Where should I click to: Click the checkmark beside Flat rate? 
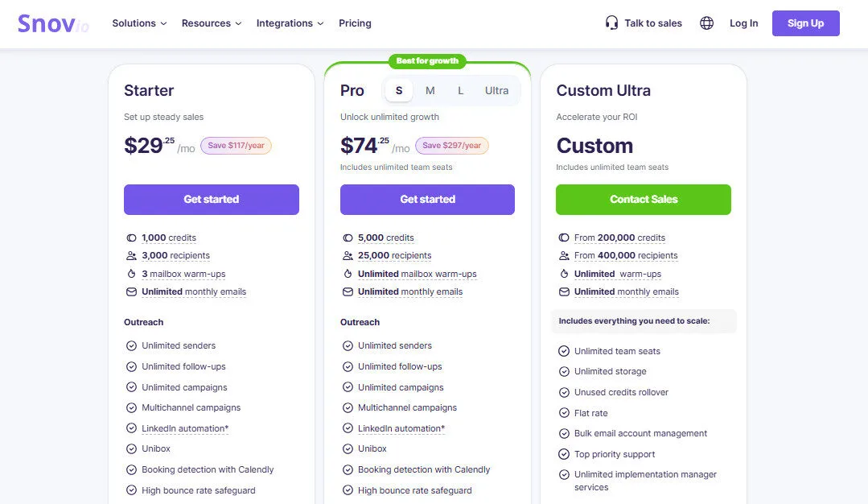click(x=564, y=413)
